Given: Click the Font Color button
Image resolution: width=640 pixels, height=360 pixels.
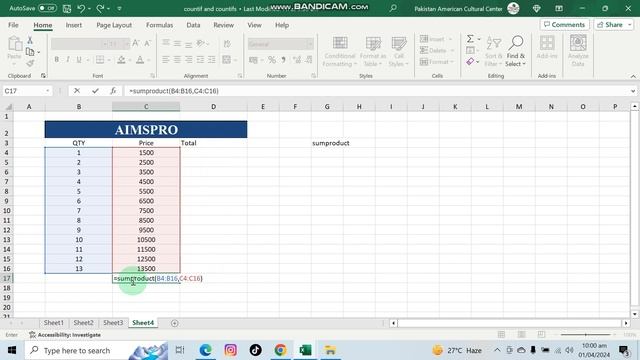Looking at the screenshot, I should (x=140, y=60).
